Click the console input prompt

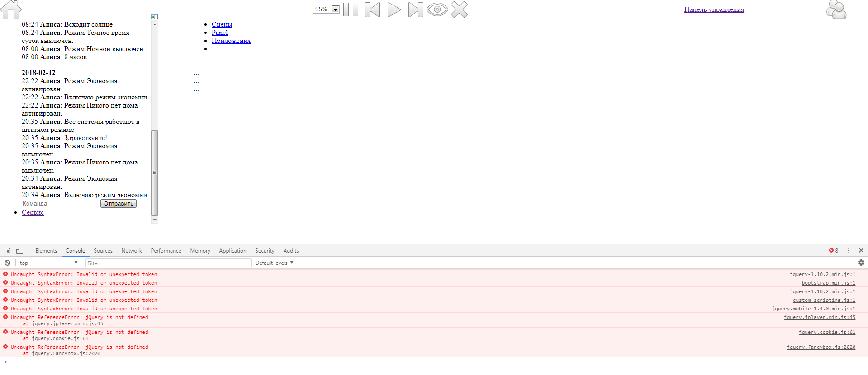pos(434,362)
